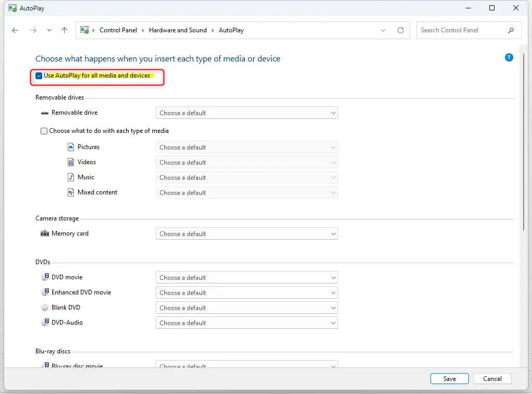Open the address bar history dropdown
532x394 pixels.
pyautogui.click(x=382, y=30)
